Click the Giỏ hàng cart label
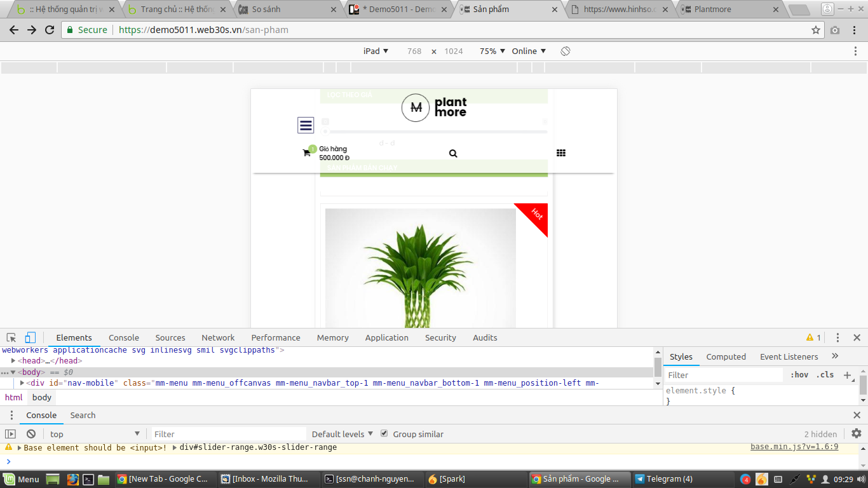The width and height of the screenshot is (868, 488). 333,149
